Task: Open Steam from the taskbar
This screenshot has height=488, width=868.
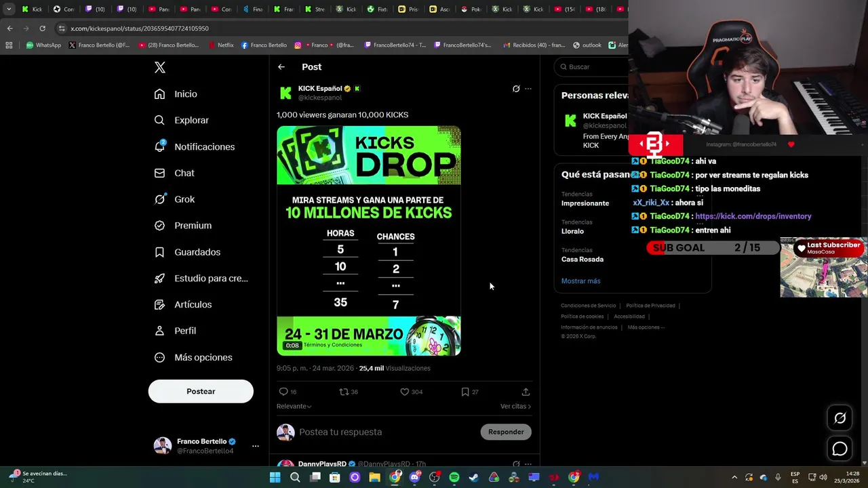Action: 474,477
